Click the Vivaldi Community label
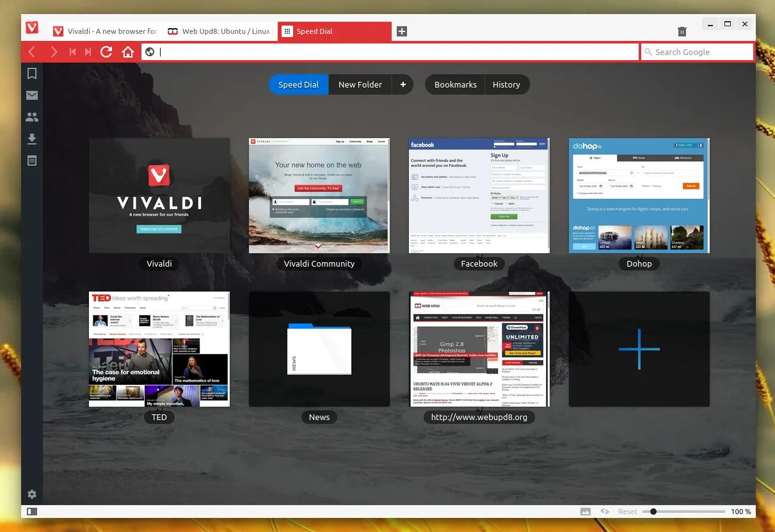The width and height of the screenshot is (775, 532). point(319,263)
